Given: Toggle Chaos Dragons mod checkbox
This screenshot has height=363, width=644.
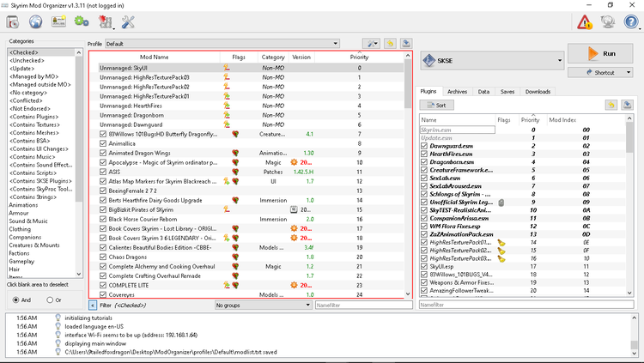Looking at the screenshot, I should (x=103, y=257).
